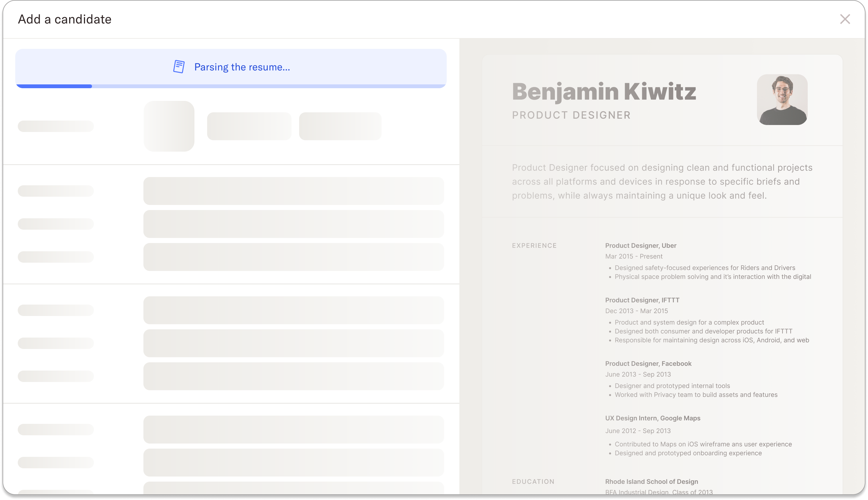Click the blue parsing progress bar
The width and height of the screenshot is (868, 500).
click(54, 86)
